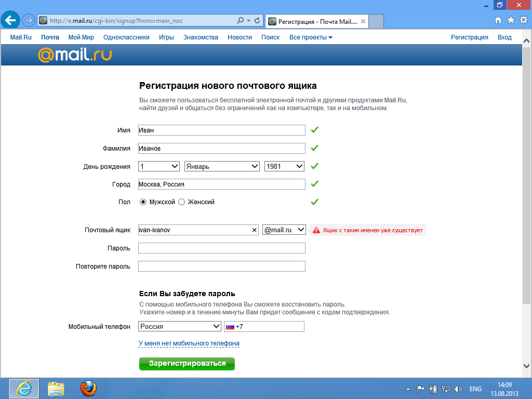
Task: Go back with the browser back arrow
Action: pyautogui.click(x=10, y=20)
